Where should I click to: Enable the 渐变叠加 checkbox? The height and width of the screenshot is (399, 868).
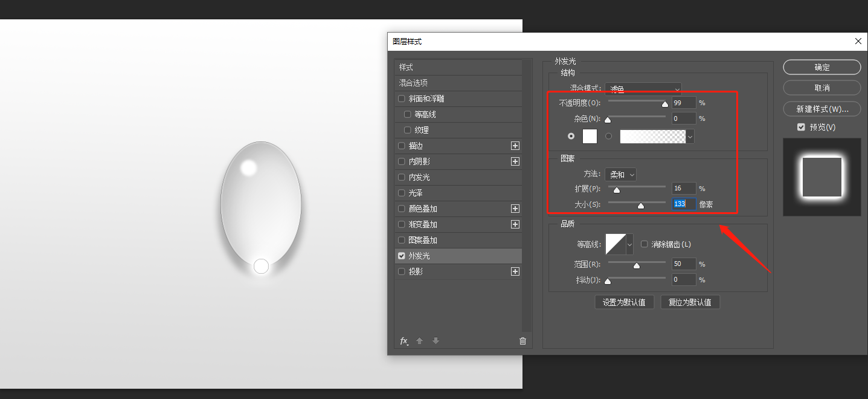(402, 224)
